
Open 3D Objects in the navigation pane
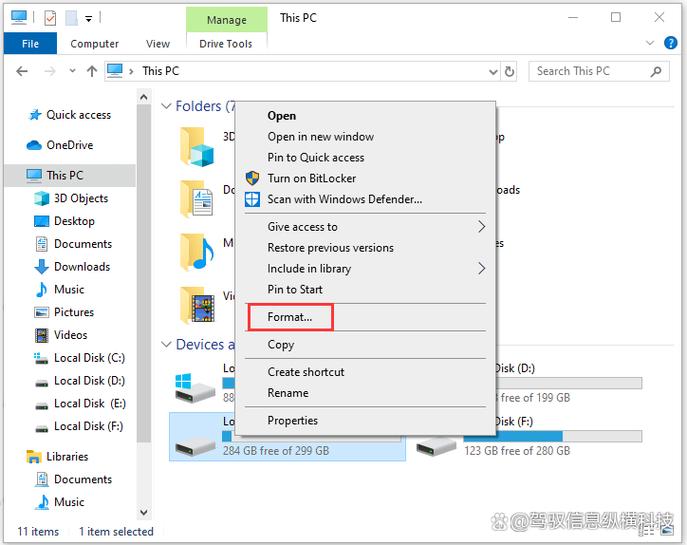click(x=71, y=198)
